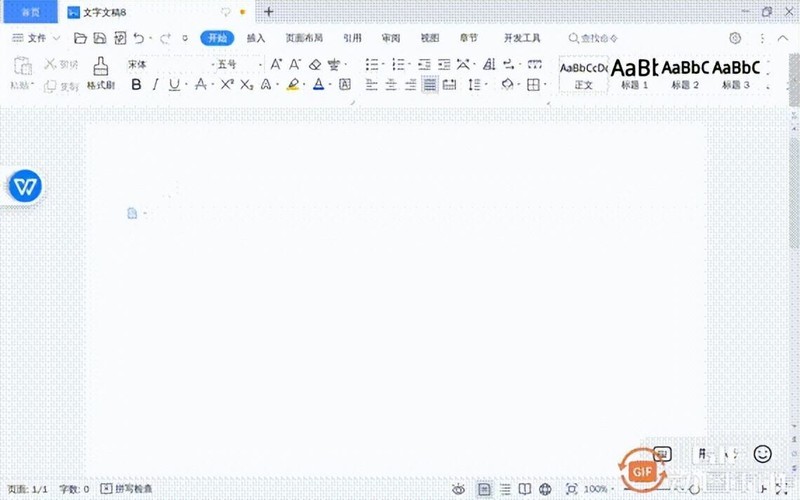Expand the 文件 menu dropdown arrow
Image resolution: width=800 pixels, height=500 pixels.
[56, 38]
